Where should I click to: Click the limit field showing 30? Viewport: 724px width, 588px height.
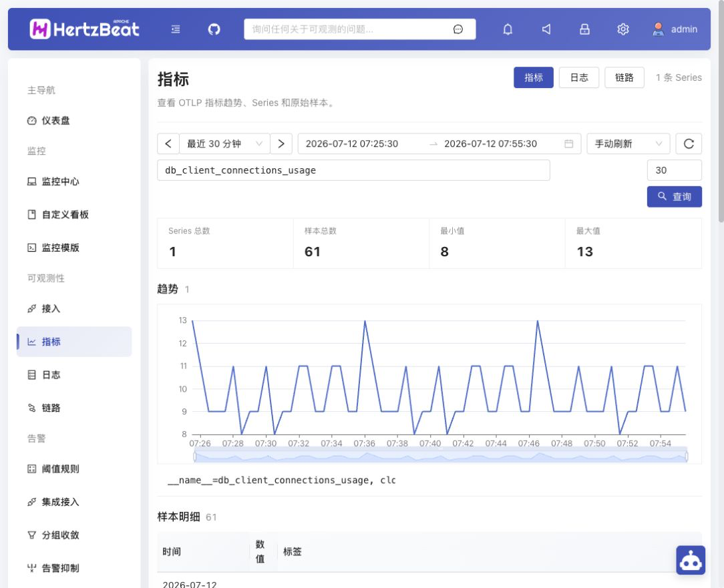(x=675, y=170)
